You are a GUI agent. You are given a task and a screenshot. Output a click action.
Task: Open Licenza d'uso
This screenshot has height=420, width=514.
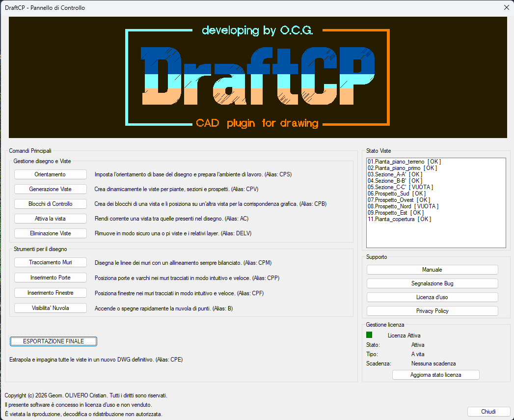pos(432,297)
